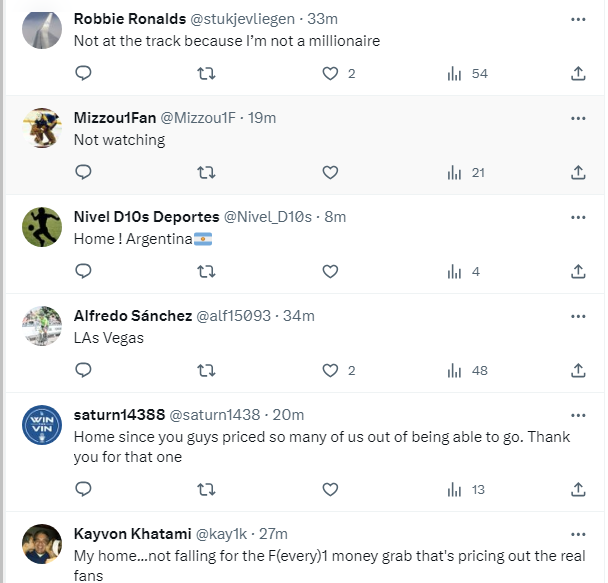Like the Nivel D10s Deportes tweet
Screen dimensions: 608x583
(x=330, y=271)
